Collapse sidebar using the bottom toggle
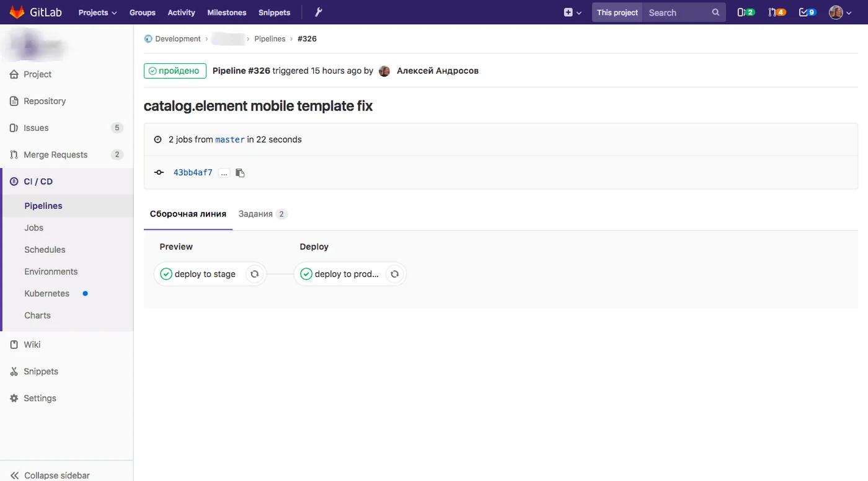 point(50,475)
